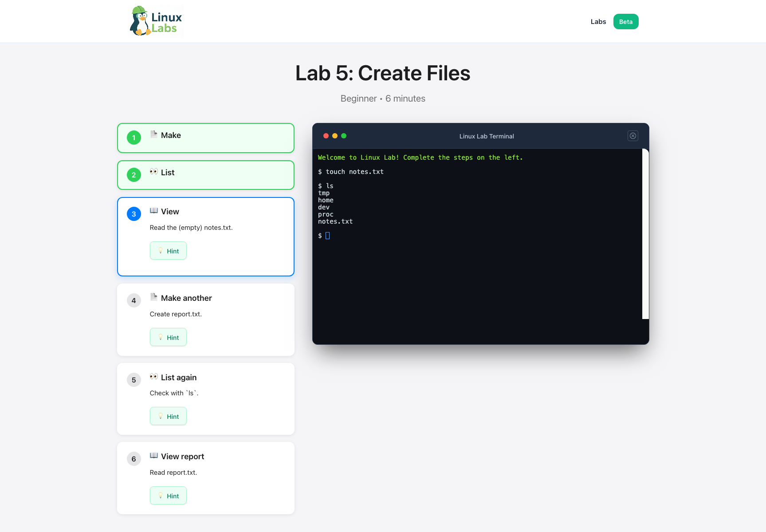The height and width of the screenshot is (532, 766).
Task: Select the Make another step title
Action: coord(186,298)
